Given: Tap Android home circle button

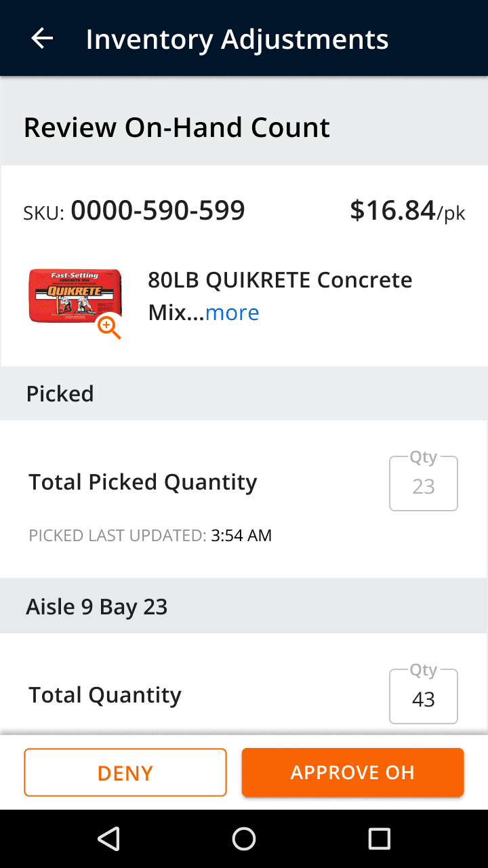Looking at the screenshot, I should 244,839.
